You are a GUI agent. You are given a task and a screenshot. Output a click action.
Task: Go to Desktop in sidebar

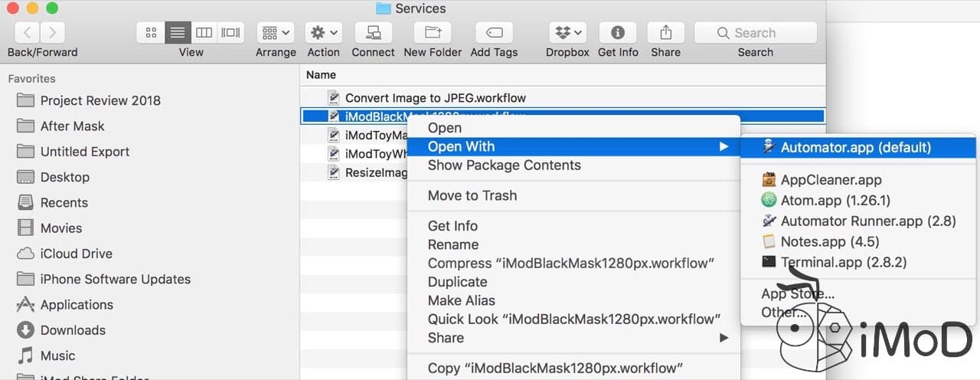64,177
